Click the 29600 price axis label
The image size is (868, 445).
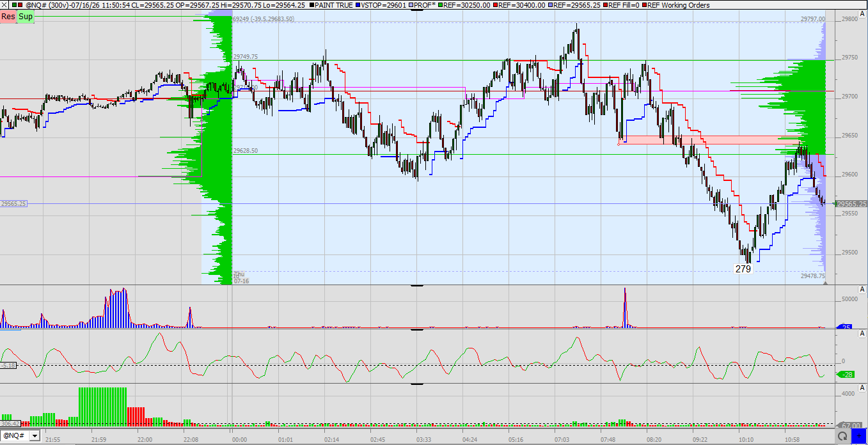coord(850,175)
